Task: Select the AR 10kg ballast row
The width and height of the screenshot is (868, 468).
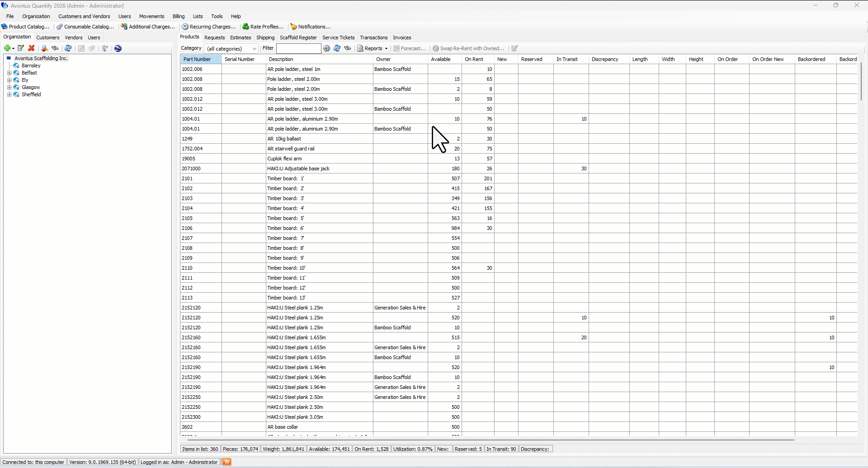Action: (x=519, y=139)
